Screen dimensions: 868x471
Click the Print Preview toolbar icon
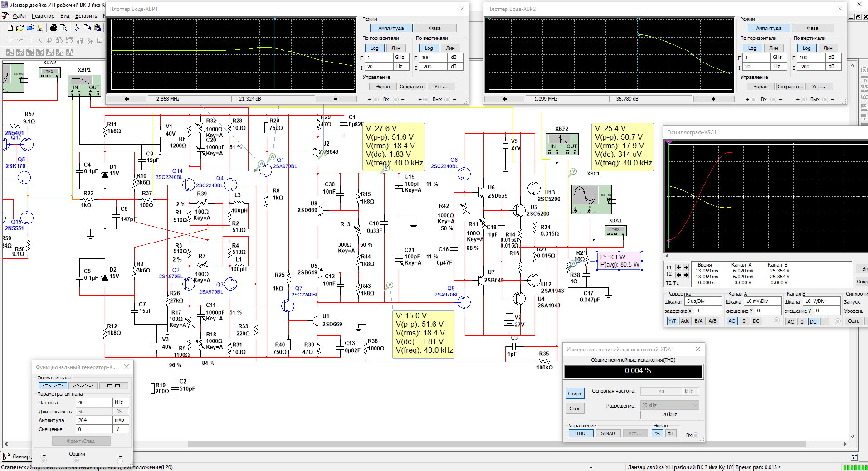pyautogui.click(x=63, y=28)
